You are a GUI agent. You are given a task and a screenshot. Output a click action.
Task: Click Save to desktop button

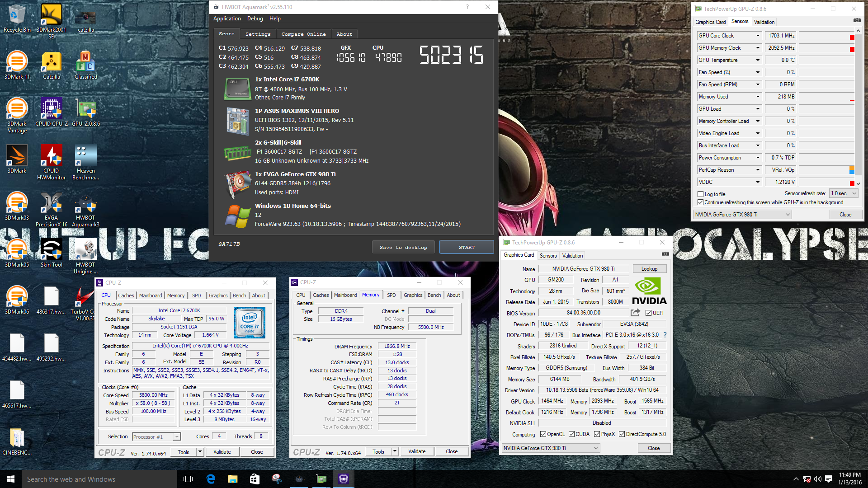403,248
